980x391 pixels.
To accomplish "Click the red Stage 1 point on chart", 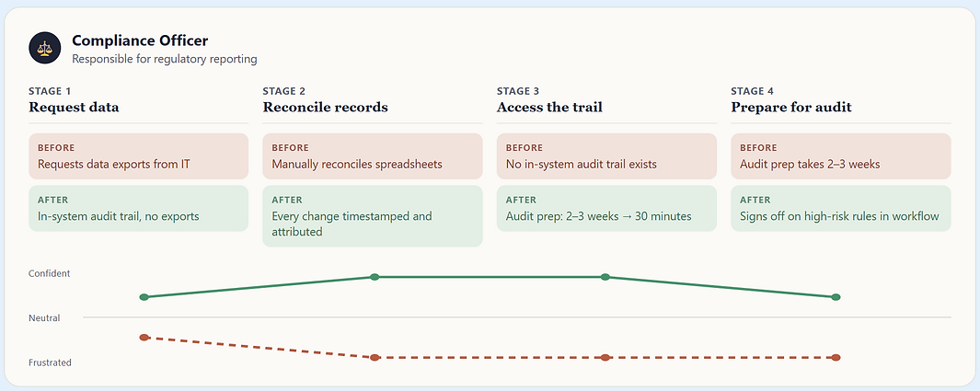I will pos(144,338).
